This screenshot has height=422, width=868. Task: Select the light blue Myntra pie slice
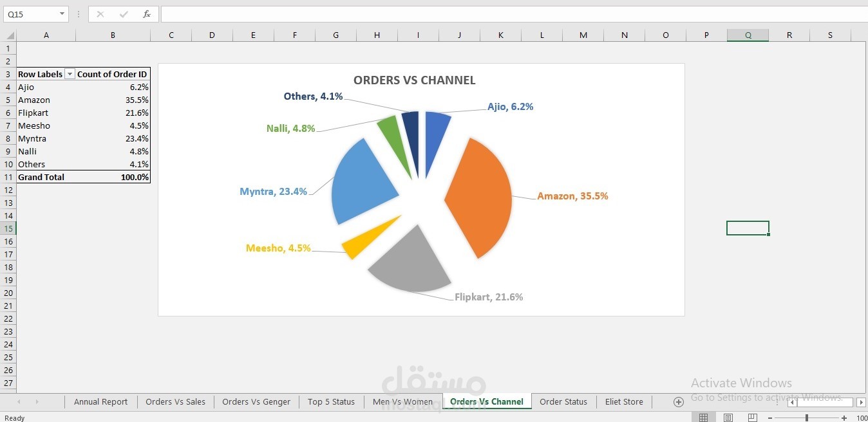(x=364, y=183)
